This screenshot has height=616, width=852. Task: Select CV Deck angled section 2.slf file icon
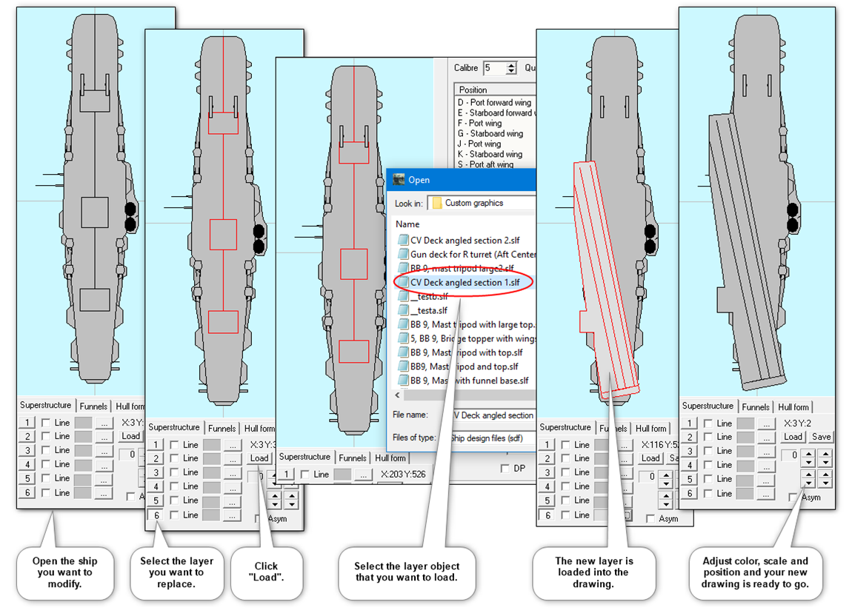coord(403,240)
